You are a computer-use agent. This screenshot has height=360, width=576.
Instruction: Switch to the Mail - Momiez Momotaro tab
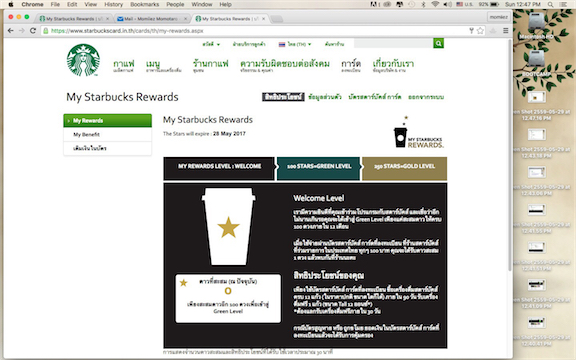tap(152, 19)
